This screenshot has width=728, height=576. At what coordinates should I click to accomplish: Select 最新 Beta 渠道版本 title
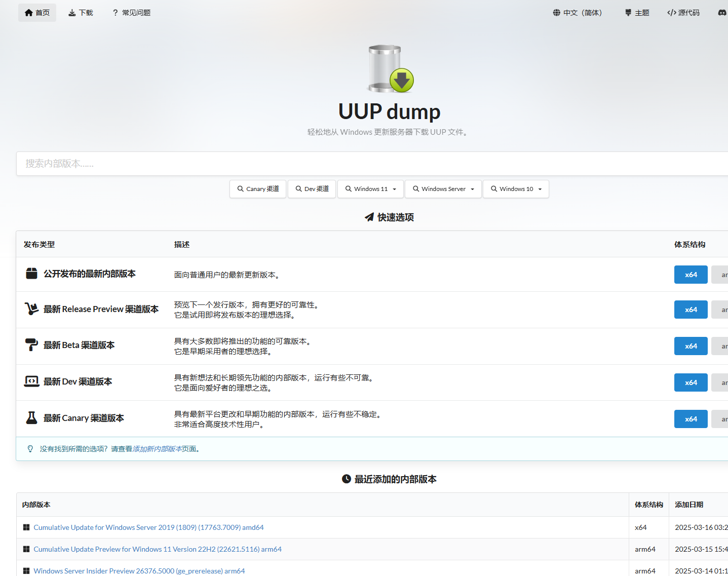pos(79,345)
